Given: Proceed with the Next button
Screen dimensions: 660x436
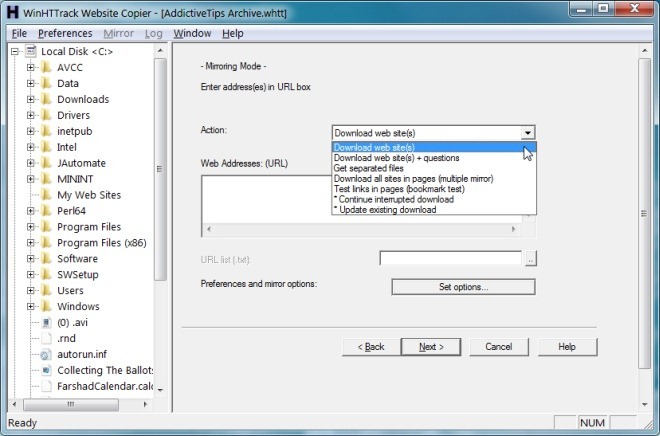Looking at the screenshot, I should click(x=431, y=347).
